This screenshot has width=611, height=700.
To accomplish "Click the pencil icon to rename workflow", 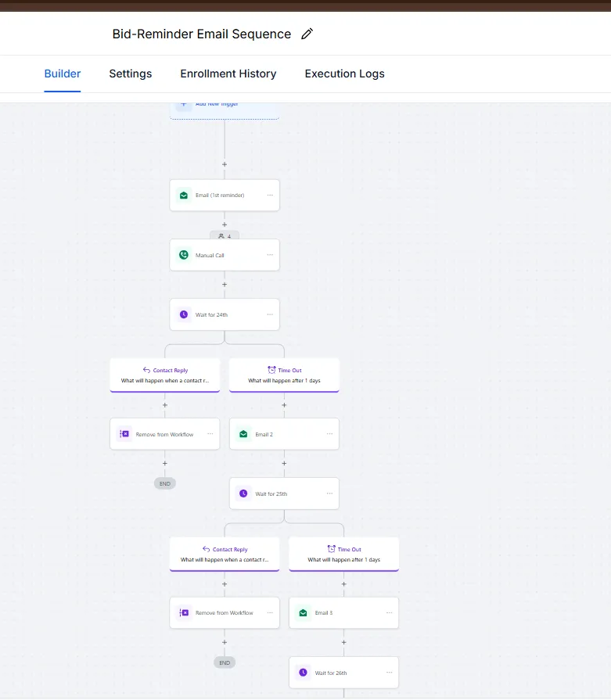I will (307, 34).
